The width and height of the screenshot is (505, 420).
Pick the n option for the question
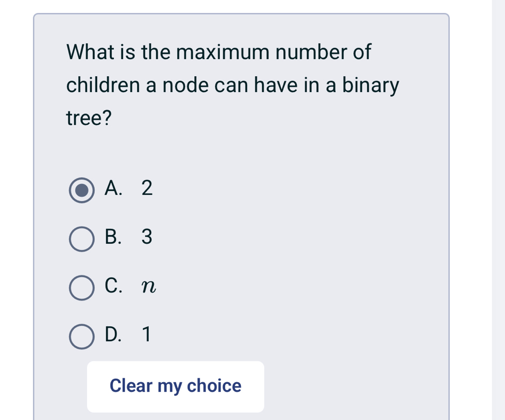(81, 287)
